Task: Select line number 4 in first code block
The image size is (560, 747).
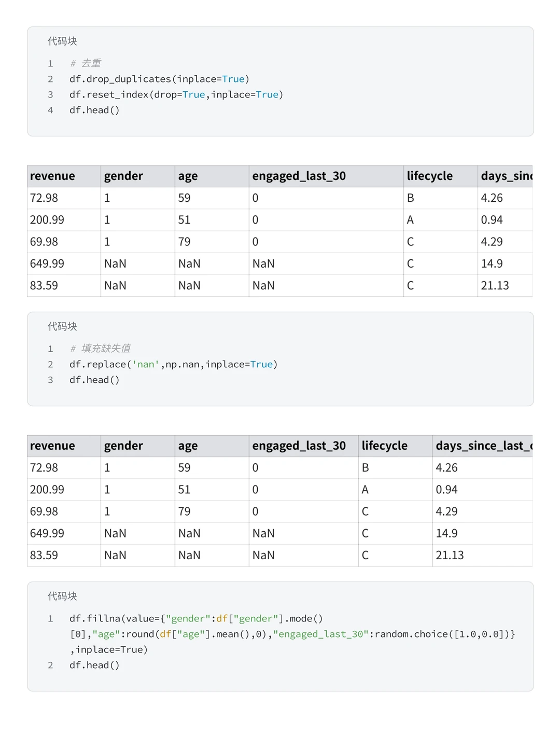Action: (x=50, y=110)
